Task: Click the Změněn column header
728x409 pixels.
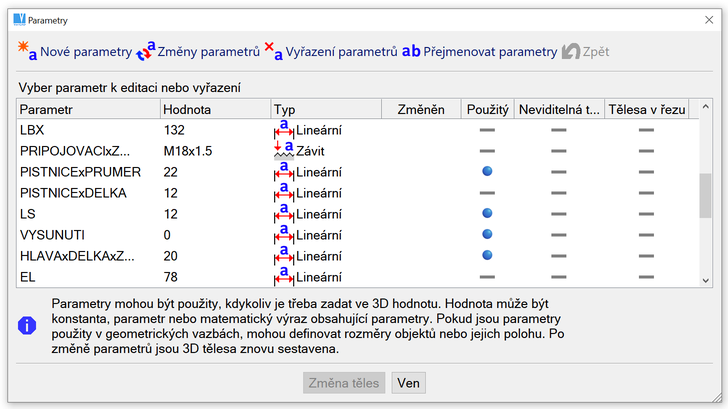Action: (x=420, y=108)
